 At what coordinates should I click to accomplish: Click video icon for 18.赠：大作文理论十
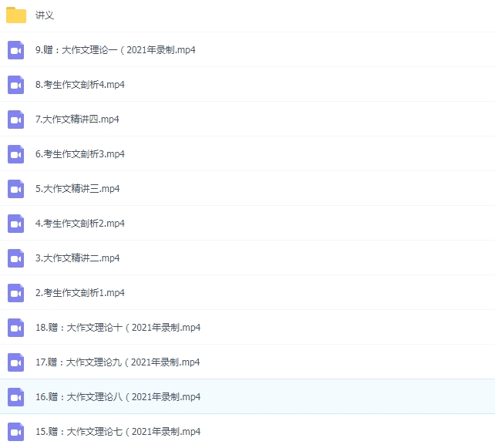point(15,328)
